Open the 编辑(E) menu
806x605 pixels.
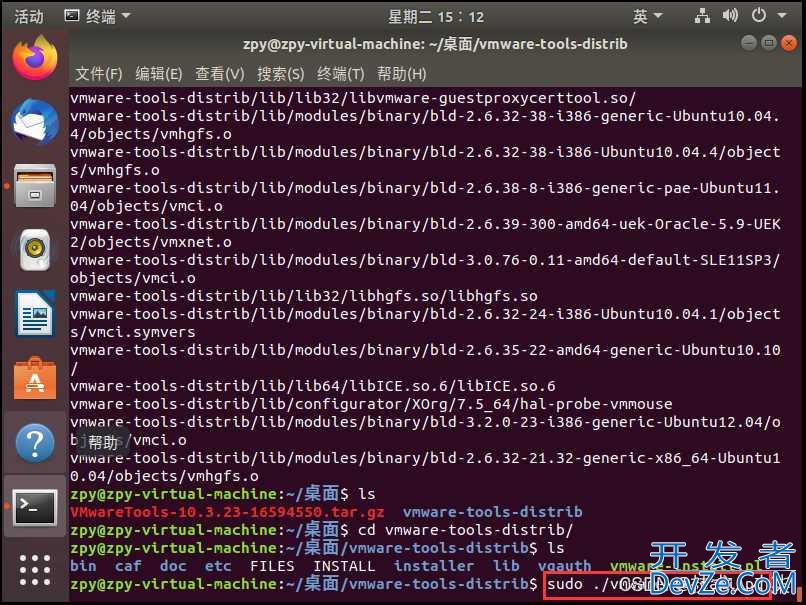point(159,74)
